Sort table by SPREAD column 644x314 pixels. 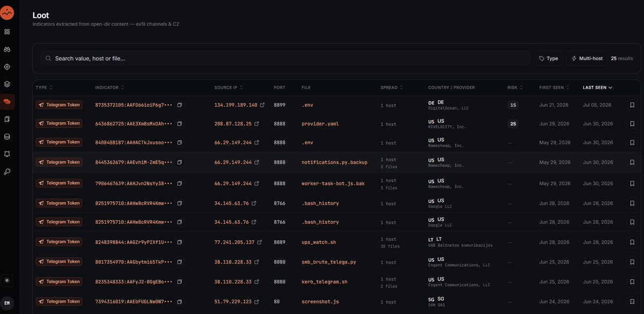[392, 87]
